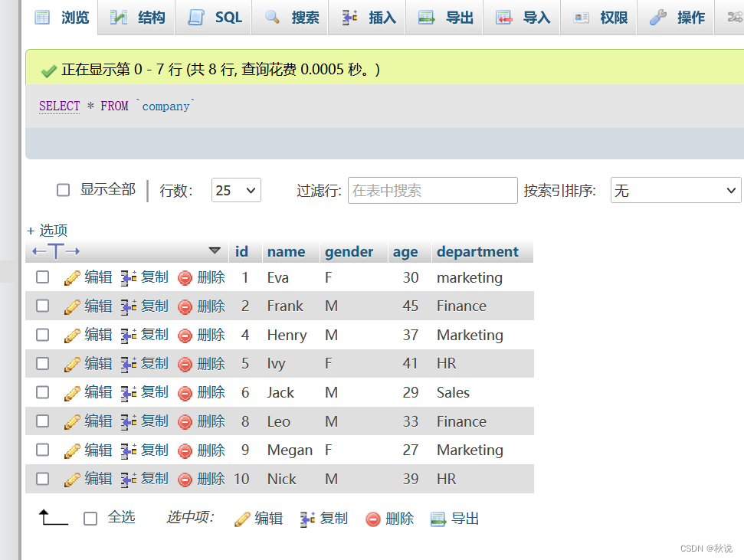Screen dimensions: 744x560
Task: Click the red delete icon in Frank's row
Action: point(185,307)
